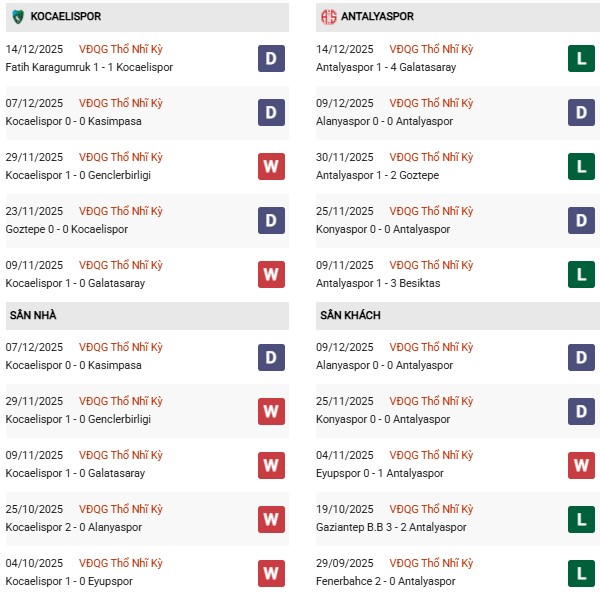Image resolution: width=600 pixels, height=595 pixels.
Task: Select the SÂN KHÁCH section header
Action: (350, 315)
